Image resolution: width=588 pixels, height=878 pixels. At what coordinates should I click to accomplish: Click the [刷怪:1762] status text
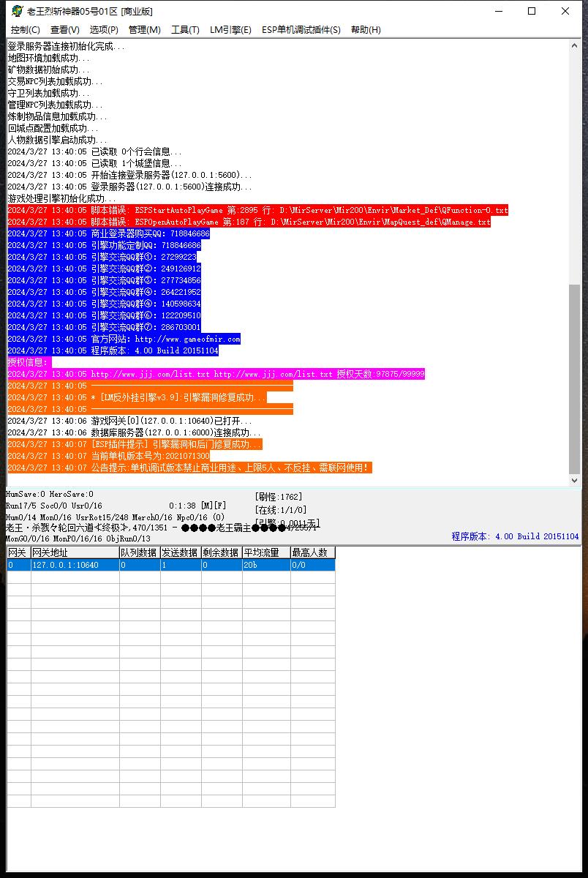pos(279,497)
